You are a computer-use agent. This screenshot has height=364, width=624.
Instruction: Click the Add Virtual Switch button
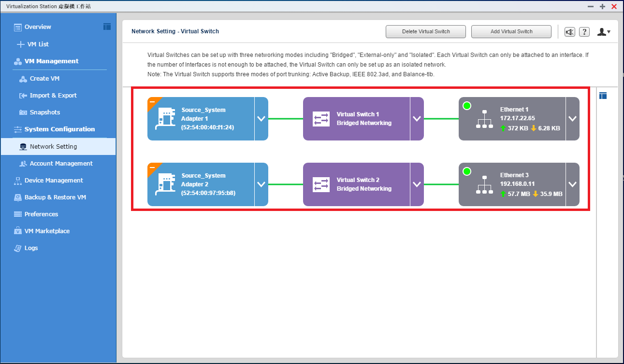(x=511, y=32)
